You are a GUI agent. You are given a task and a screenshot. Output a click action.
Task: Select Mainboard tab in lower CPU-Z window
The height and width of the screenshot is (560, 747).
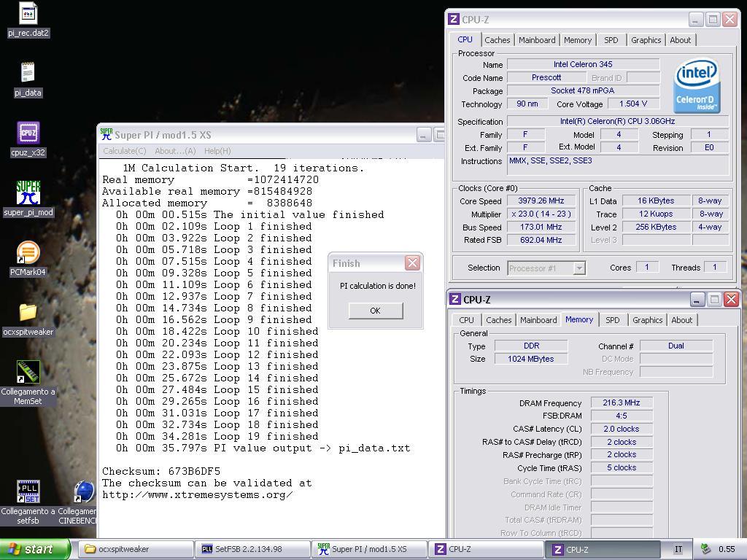pos(538,320)
